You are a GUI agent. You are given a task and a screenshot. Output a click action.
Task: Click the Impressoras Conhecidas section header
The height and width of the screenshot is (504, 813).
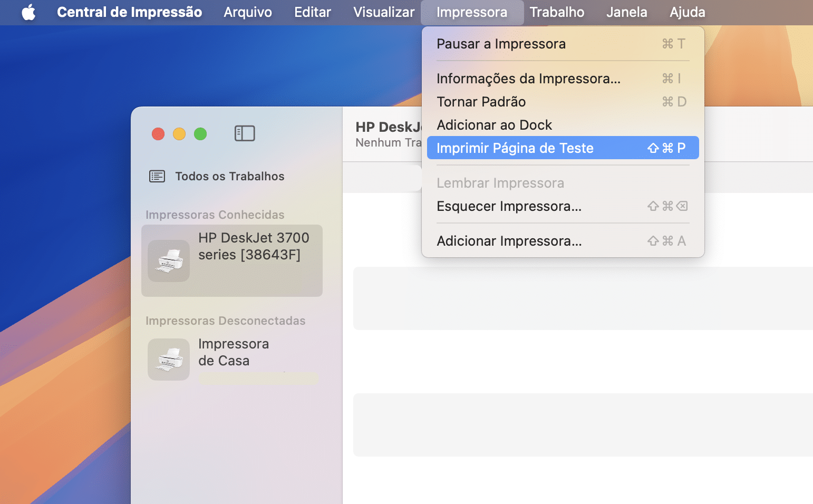(215, 215)
